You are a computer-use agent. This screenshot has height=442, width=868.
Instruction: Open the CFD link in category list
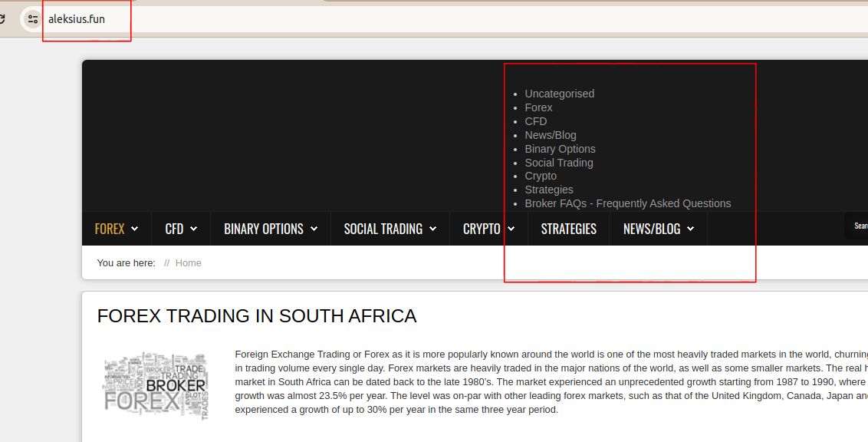535,121
